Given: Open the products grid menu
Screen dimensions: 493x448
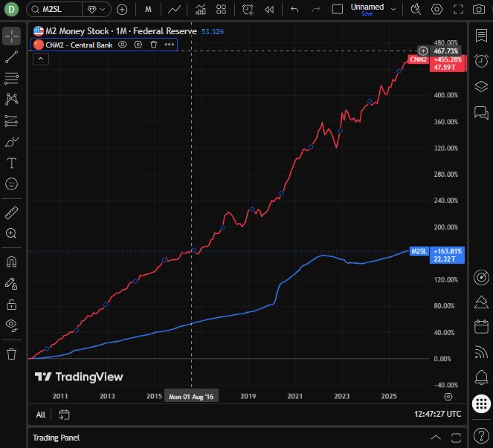Looking at the screenshot, I should point(481,403).
